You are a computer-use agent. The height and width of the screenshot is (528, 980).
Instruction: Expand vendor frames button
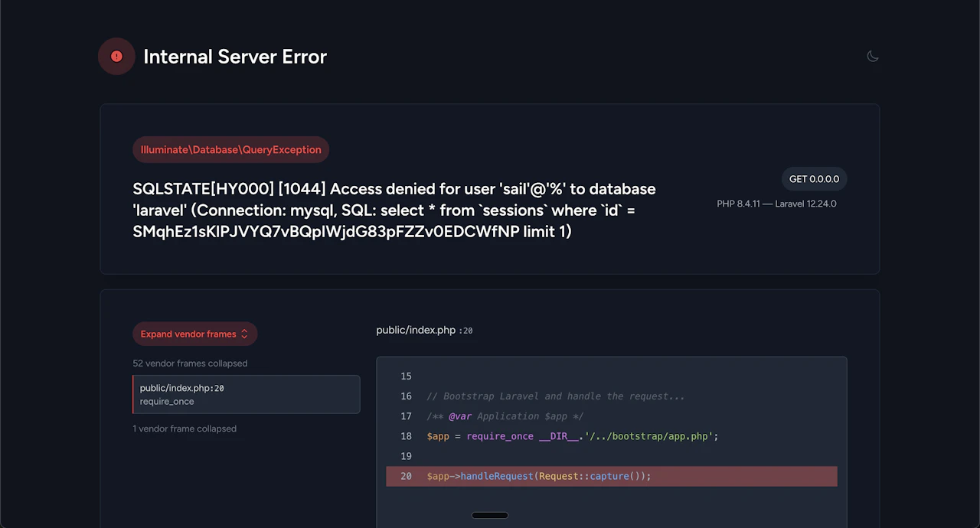(194, 334)
